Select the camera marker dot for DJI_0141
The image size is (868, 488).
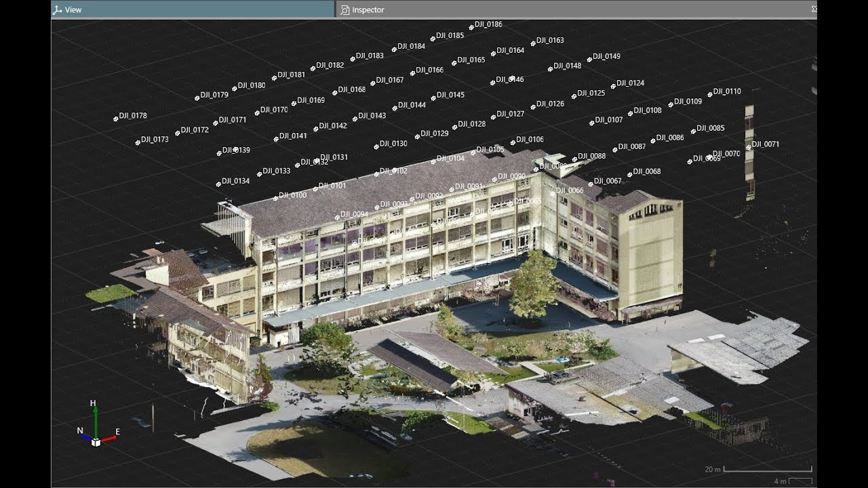tap(276, 139)
